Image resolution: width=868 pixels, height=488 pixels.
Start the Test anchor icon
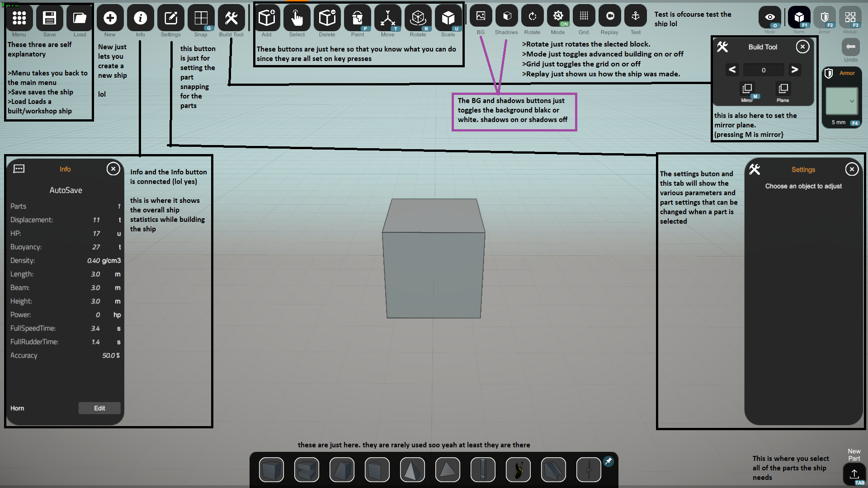635,16
